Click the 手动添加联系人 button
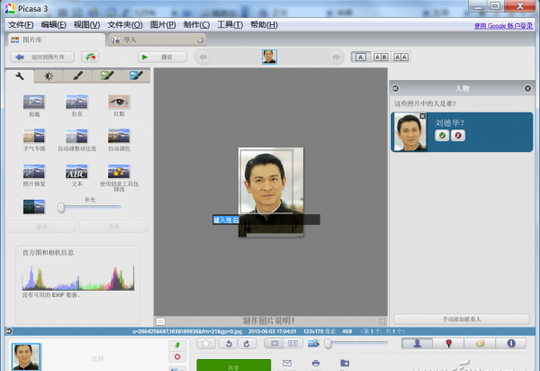540x371 pixels. 461,319
